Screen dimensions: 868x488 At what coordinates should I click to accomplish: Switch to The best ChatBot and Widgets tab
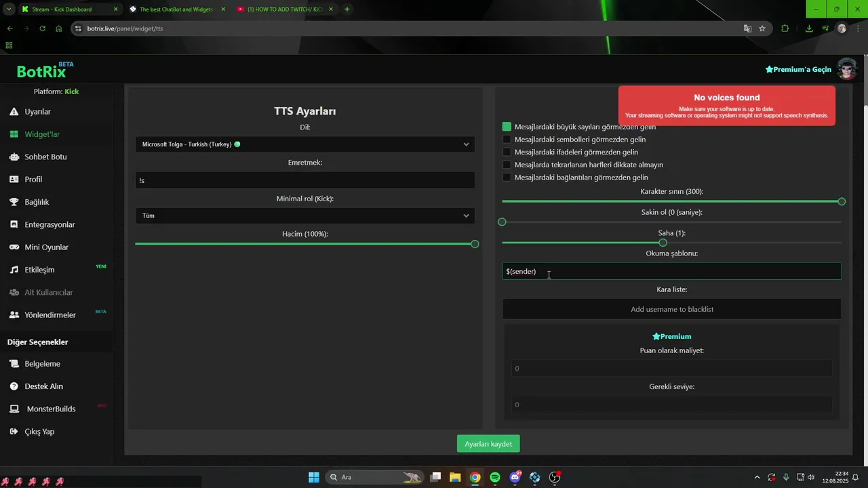176,9
